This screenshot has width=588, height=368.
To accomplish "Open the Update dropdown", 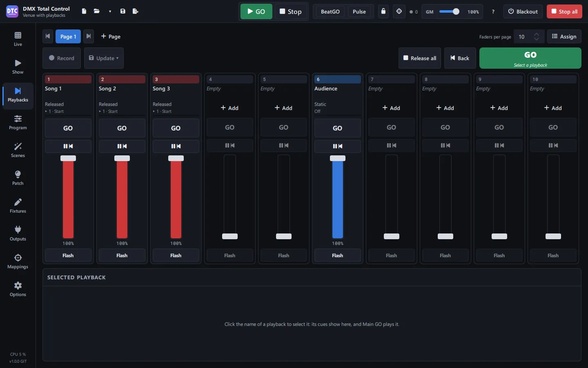I will (104, 58).
